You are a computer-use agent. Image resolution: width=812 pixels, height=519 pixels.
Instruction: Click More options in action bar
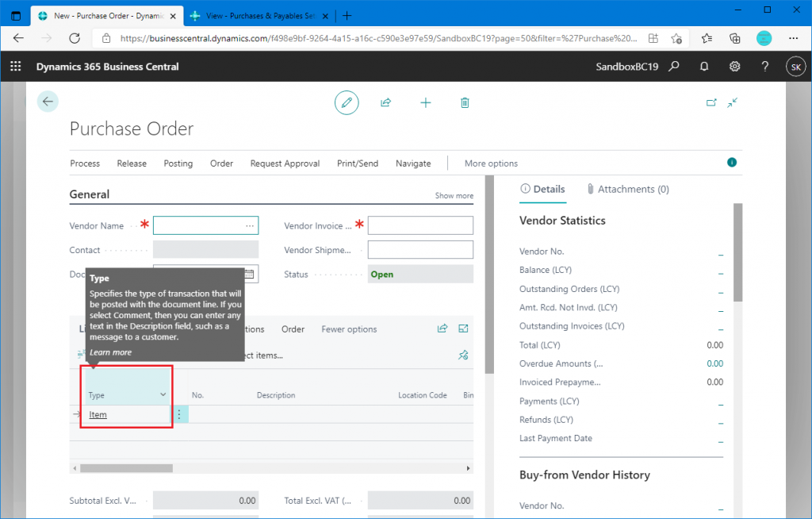click(x=491, y=163)
